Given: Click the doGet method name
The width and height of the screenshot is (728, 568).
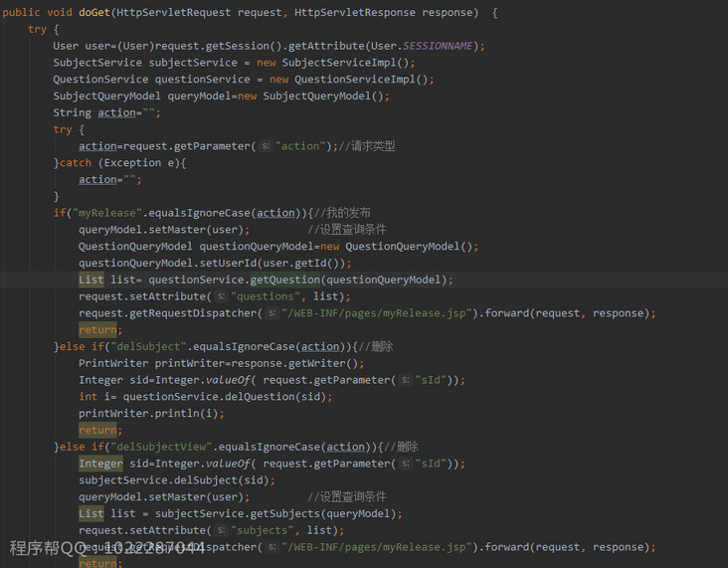Looking at the screenshot, I should pos(93,13).
